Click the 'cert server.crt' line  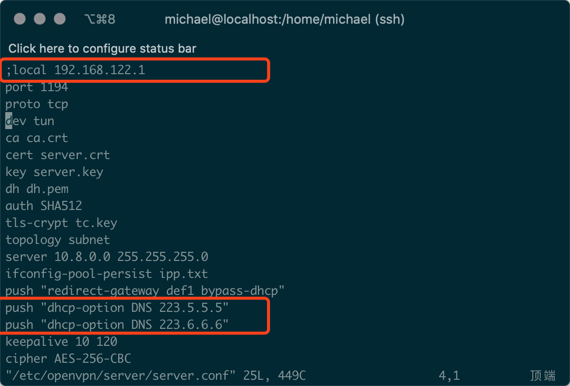57,155
